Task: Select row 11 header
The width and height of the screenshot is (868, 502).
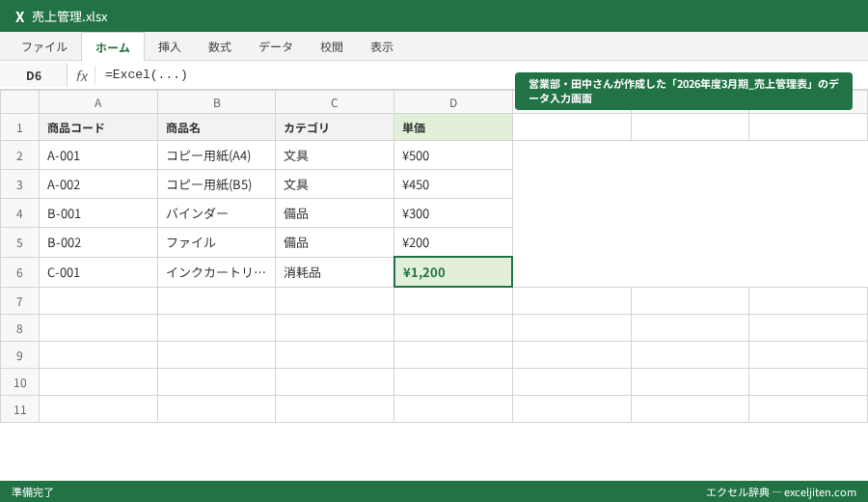Action: point(19,409)
